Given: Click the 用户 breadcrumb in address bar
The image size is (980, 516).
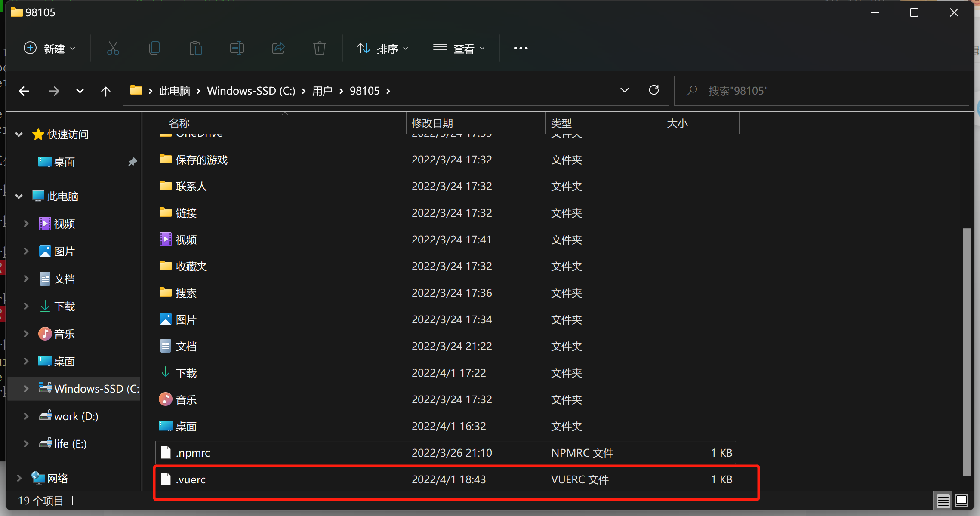Looking at the screenshot, I should (x=322, y=91).
